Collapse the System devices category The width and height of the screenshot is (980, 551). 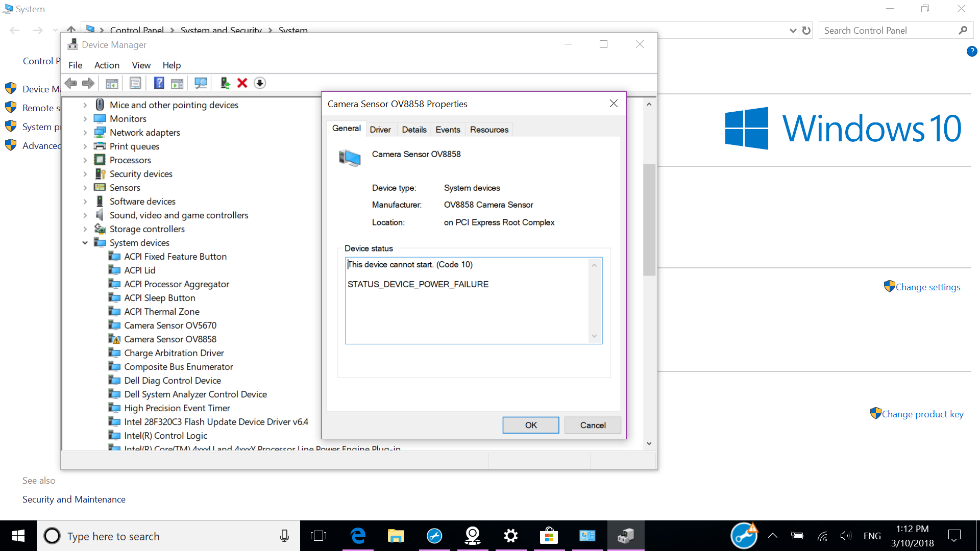coord(85,243)
